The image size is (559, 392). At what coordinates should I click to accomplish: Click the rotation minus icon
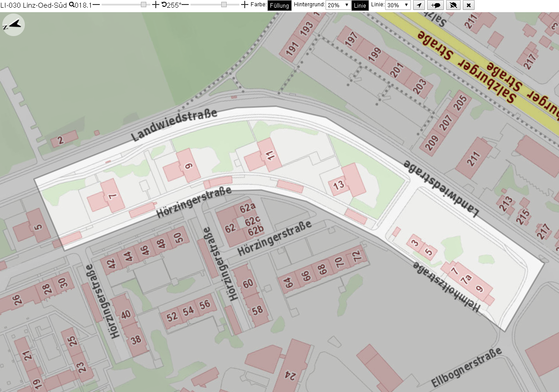coord(185,5)
